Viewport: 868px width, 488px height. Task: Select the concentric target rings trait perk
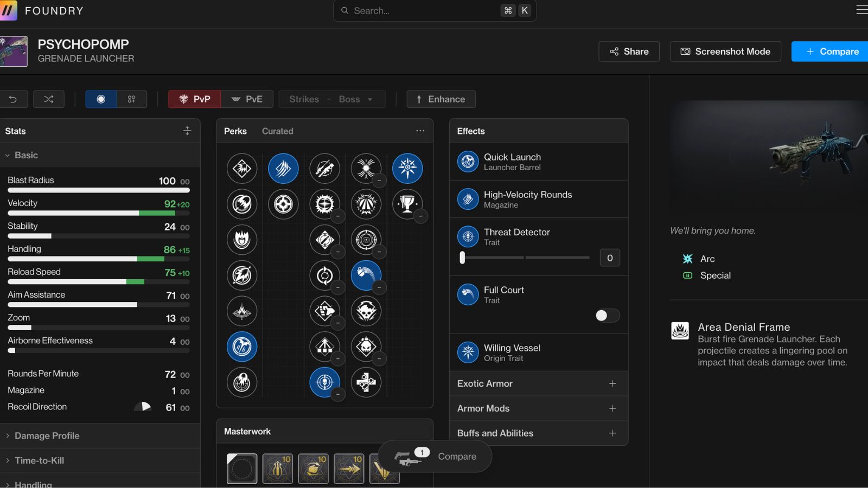click(366, 239)
